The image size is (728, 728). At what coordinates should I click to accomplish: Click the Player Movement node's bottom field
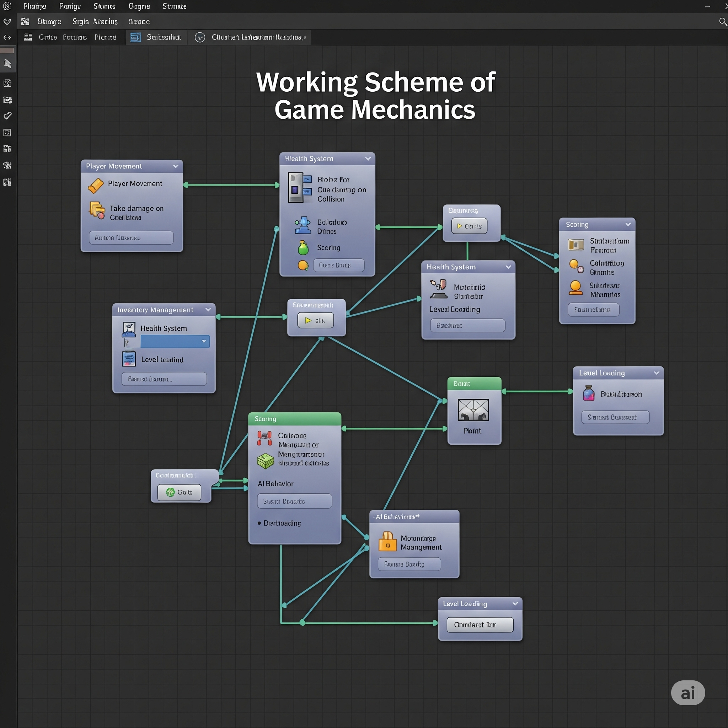click(x=131, y=238)
